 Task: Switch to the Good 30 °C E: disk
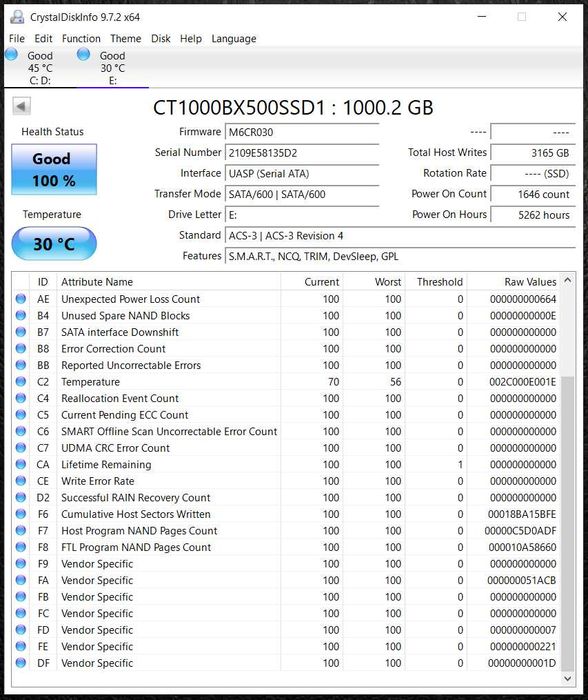tap(112, 68)
